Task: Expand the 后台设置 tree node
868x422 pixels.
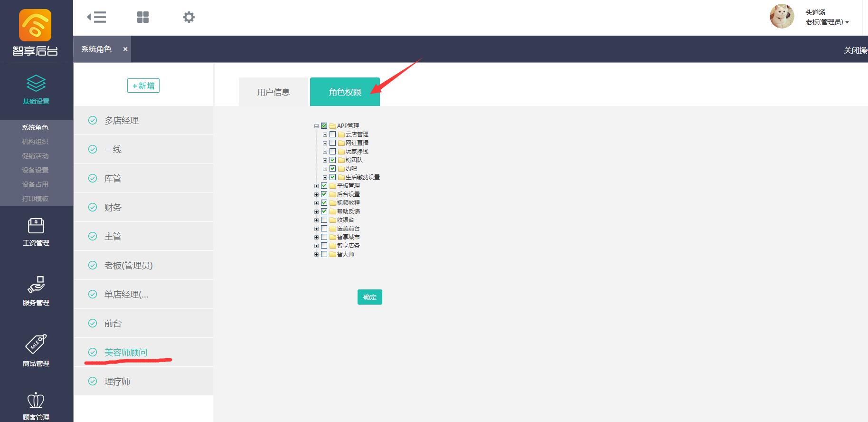Action: coord(317,195)
